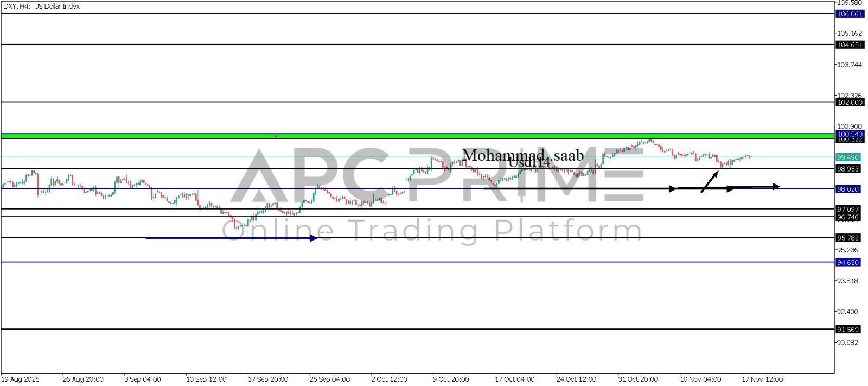This screenshot has height=386, width=868.
Task: Click the DXY, H4 chart title
Action: pyautogui.click(x=41, y=7)
